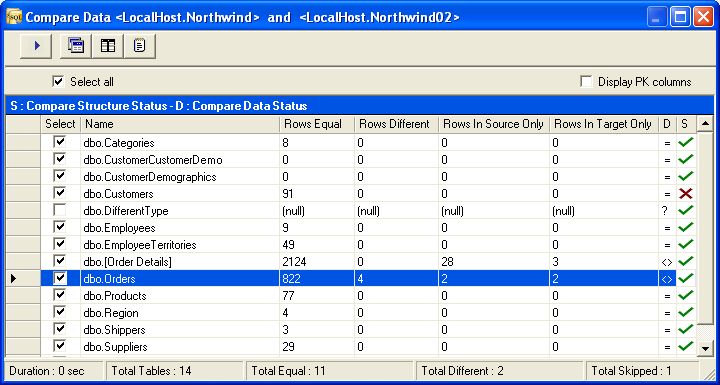Open the clipboard report toolbar icon

pos(140,46)
